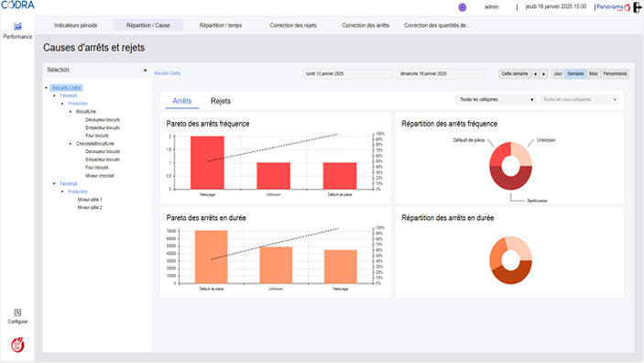Select the Jour period option
This screenshot has height=363, width=644.
558,74
